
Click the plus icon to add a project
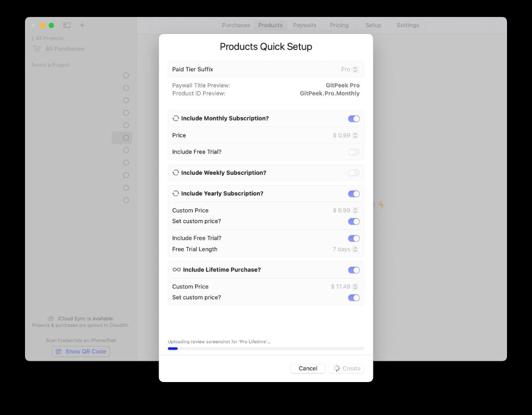point(82,25)
